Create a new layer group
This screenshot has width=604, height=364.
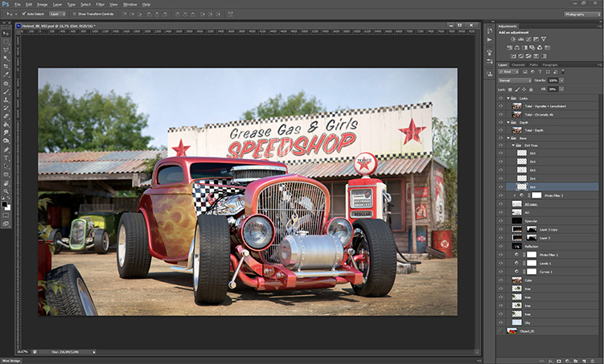click(576, 361)
